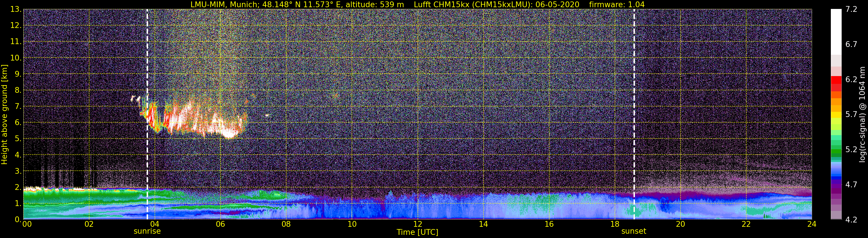Click the '8.' height axis tick label
This screenshot has height=238, width=868.
(18, 90)
